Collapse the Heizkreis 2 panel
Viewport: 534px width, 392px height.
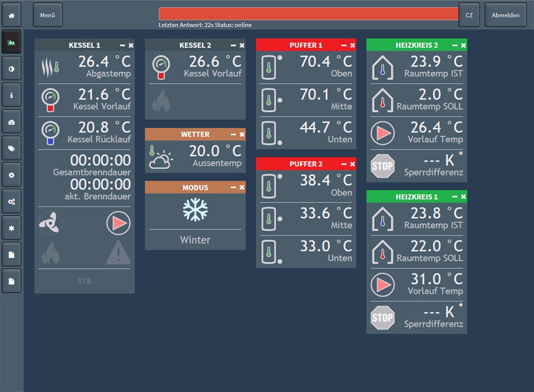click(455, 46)
